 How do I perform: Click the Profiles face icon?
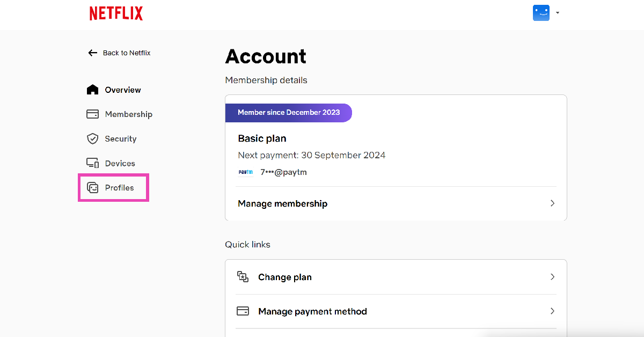(x=93, y=188)
